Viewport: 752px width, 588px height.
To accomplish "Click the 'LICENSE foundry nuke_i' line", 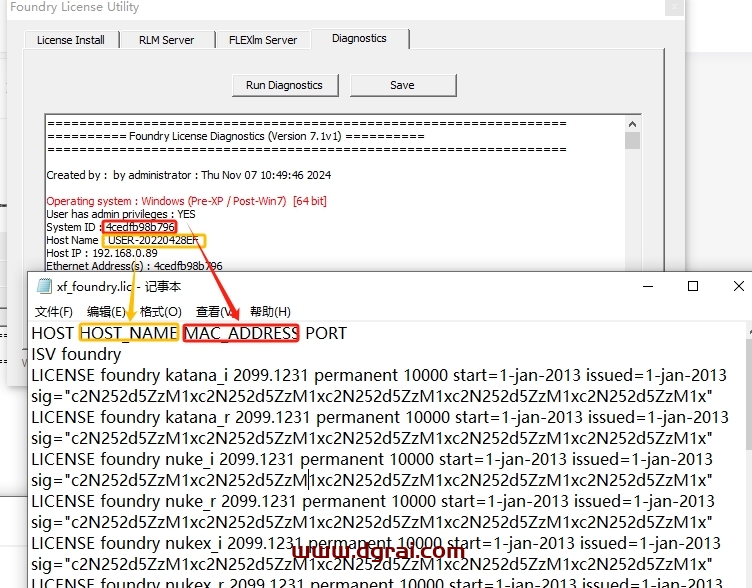I will (x=372, y=459).
